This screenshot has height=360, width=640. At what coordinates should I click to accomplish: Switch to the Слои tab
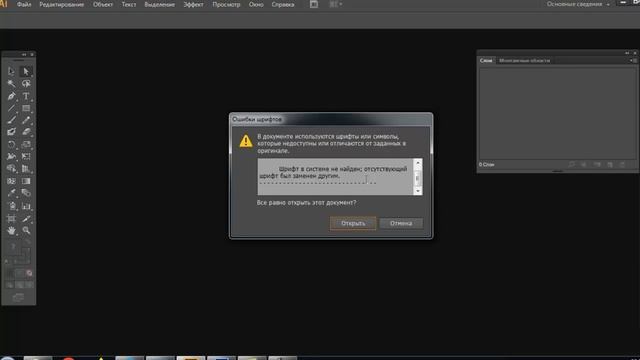pos(486,60)
